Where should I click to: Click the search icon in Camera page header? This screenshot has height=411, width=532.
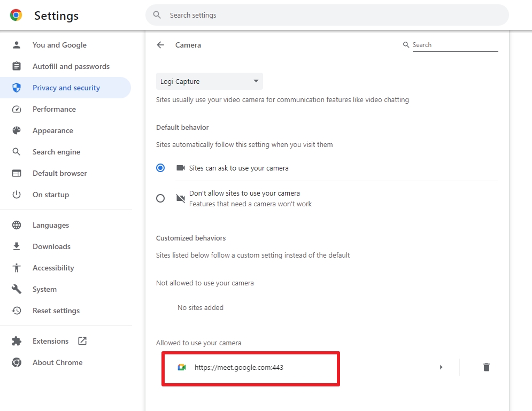pyautogui.click(x=406, y=45)
